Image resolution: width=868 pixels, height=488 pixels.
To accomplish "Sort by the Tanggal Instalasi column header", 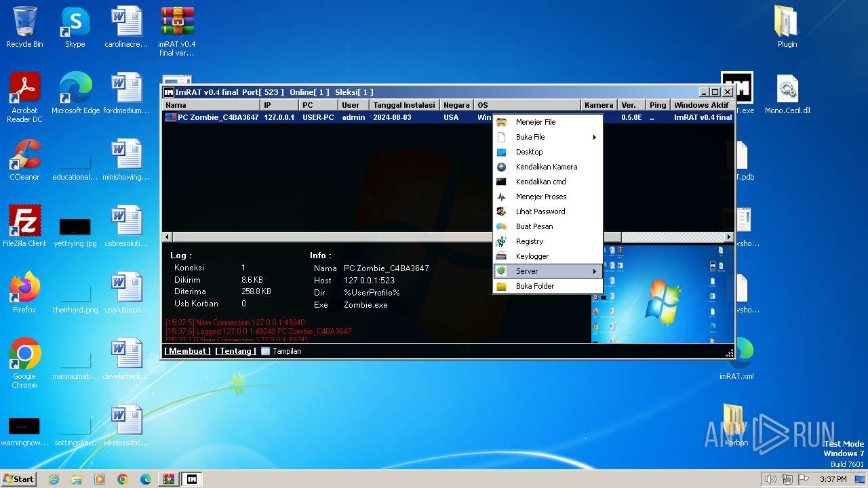I will click(x=404, y=105).
